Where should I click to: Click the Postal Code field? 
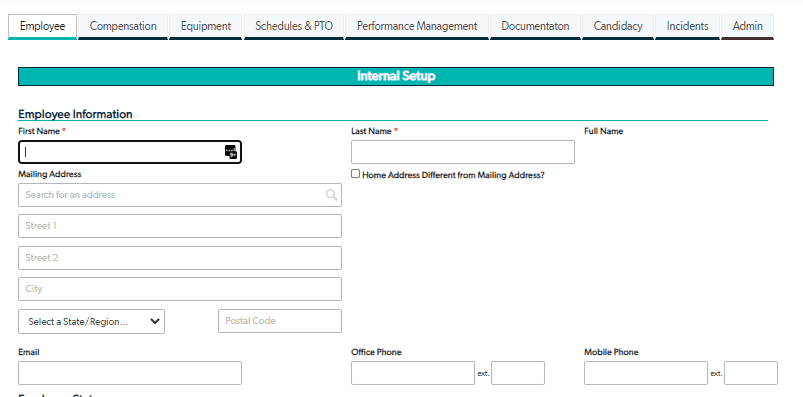coord(280,321)
